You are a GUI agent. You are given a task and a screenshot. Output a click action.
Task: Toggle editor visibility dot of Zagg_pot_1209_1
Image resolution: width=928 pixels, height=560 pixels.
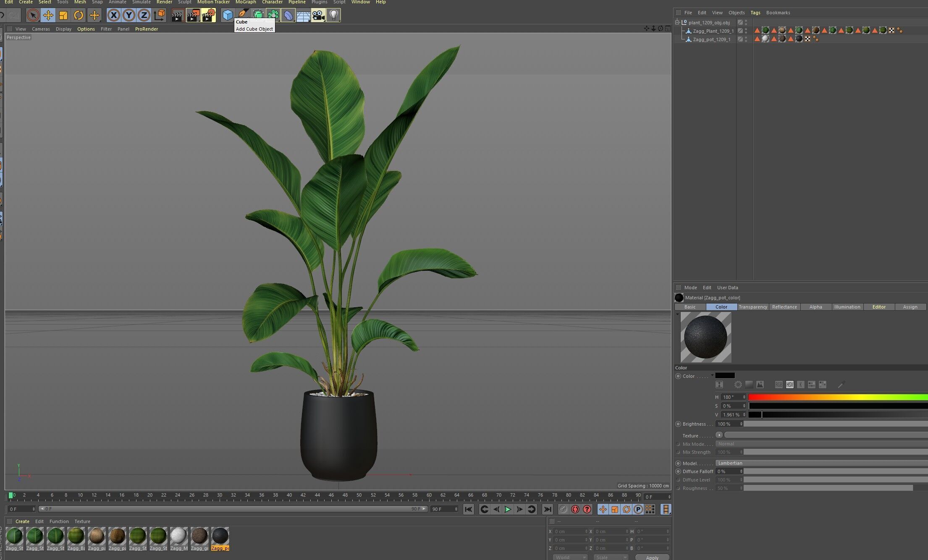pyautogui.click(x=746, y=38)
